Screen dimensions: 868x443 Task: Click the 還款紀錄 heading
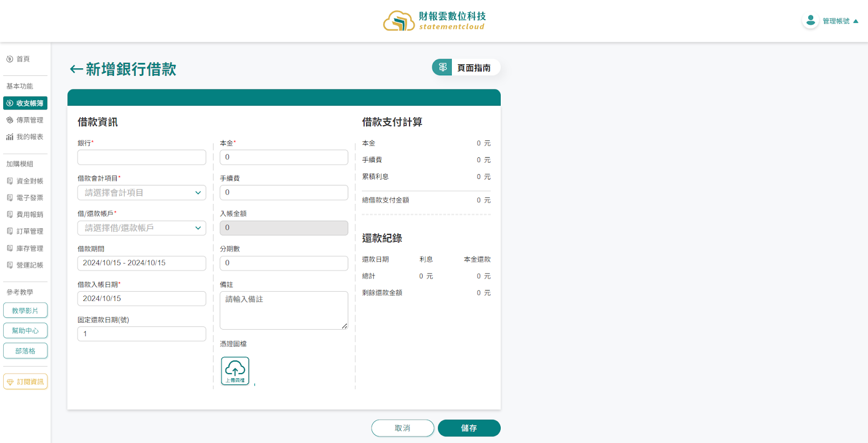pyautogui.click(x=382, y=238)
